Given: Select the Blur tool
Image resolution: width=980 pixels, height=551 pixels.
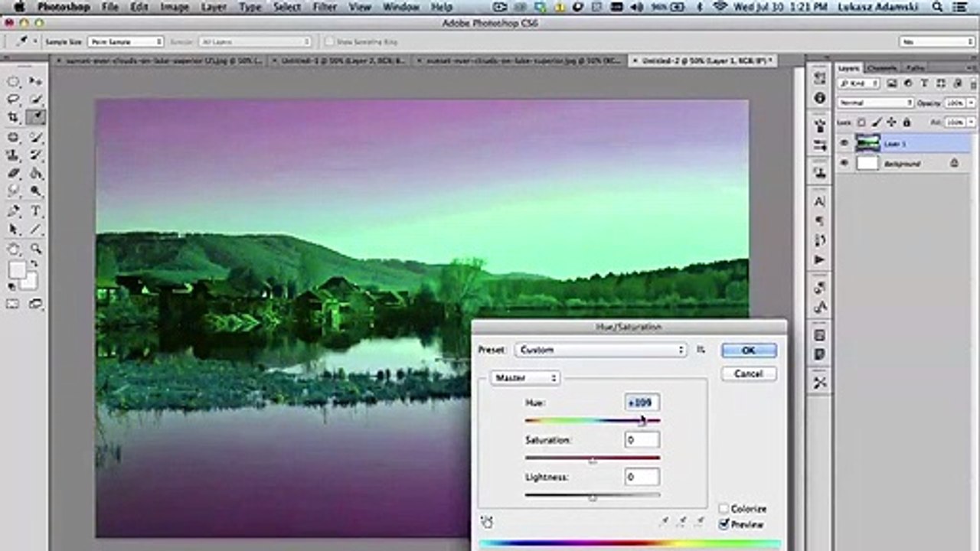Looking at the screenshot, I should coord(14,191).
